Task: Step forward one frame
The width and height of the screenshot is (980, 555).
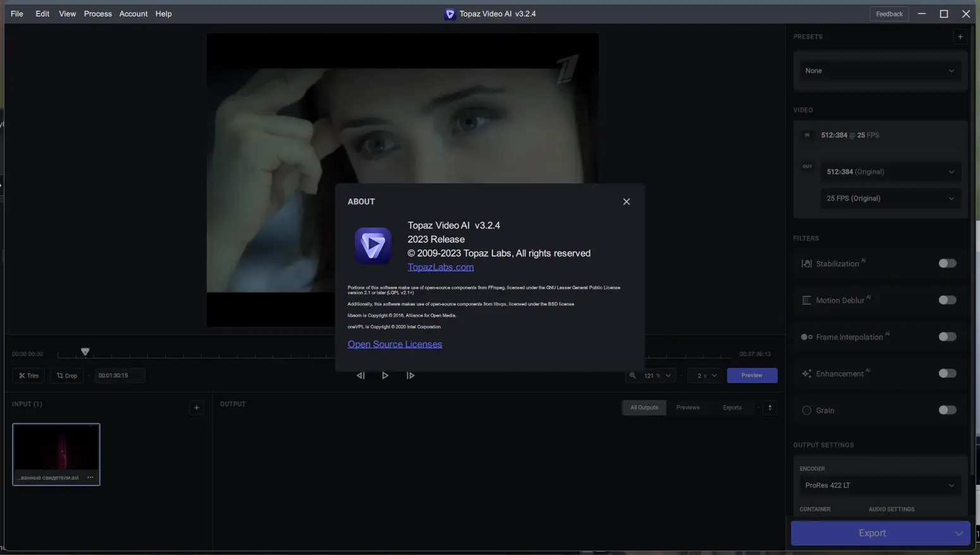Action: coord(410,375)
